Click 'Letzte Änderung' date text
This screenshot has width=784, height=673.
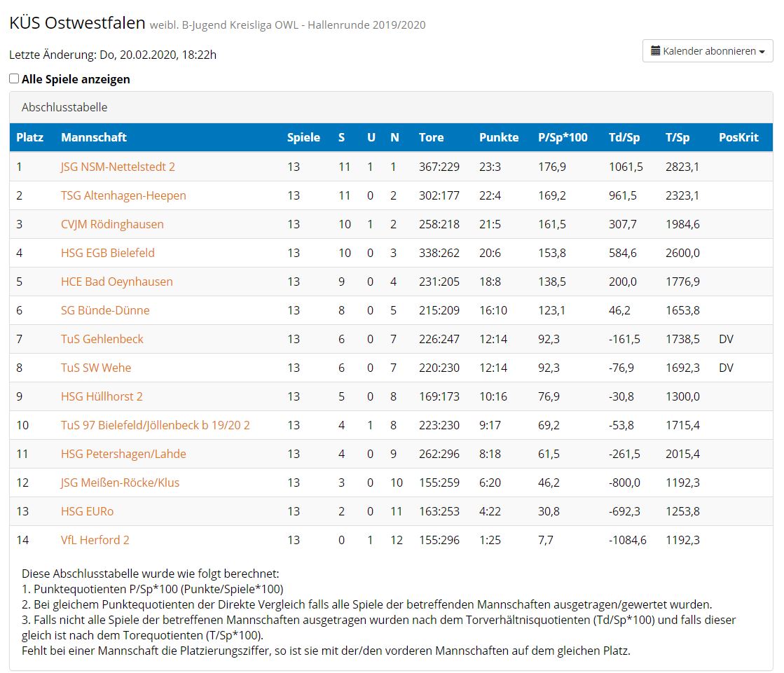tap(113, 55)
